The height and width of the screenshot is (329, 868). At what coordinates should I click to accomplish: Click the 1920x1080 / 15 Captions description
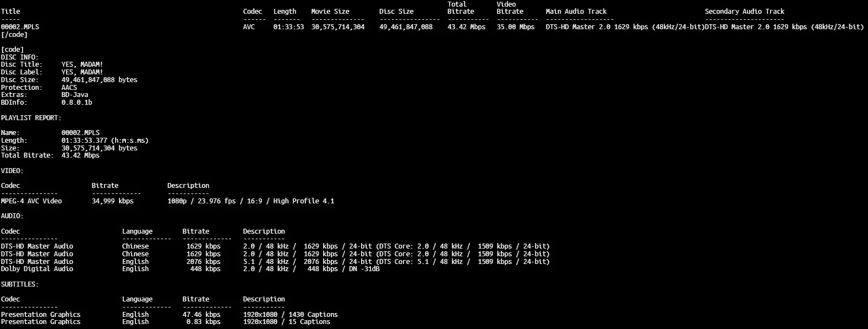(x=286, y=322)
